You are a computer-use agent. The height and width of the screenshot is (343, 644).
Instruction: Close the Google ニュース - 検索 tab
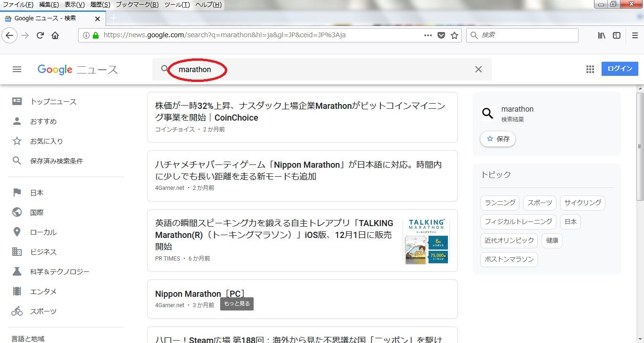coord(98,19)
